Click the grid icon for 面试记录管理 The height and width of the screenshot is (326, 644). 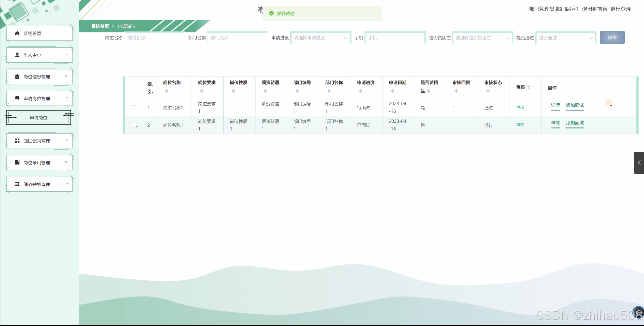click(x=17, y=141)
